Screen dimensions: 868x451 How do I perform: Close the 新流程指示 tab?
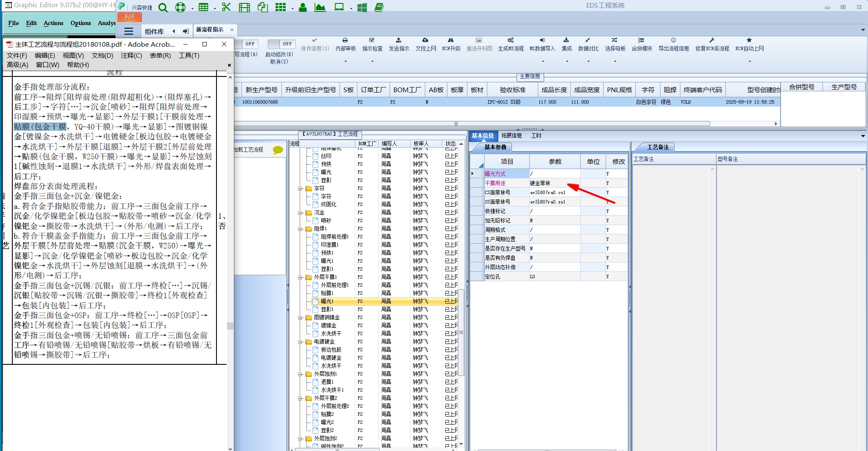point(232,30)
